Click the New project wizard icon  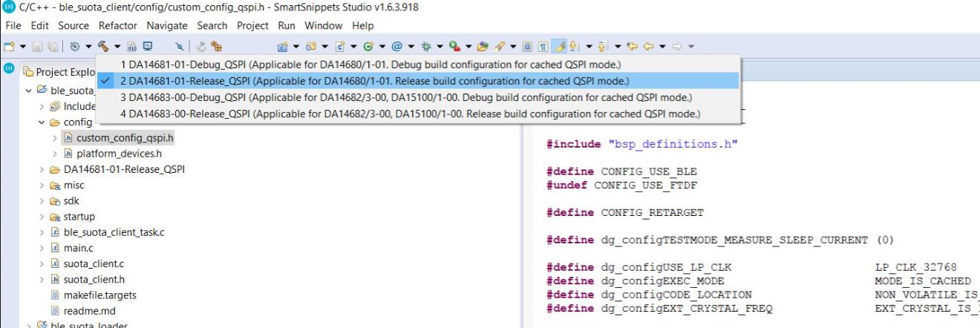(x=9, y=46)
